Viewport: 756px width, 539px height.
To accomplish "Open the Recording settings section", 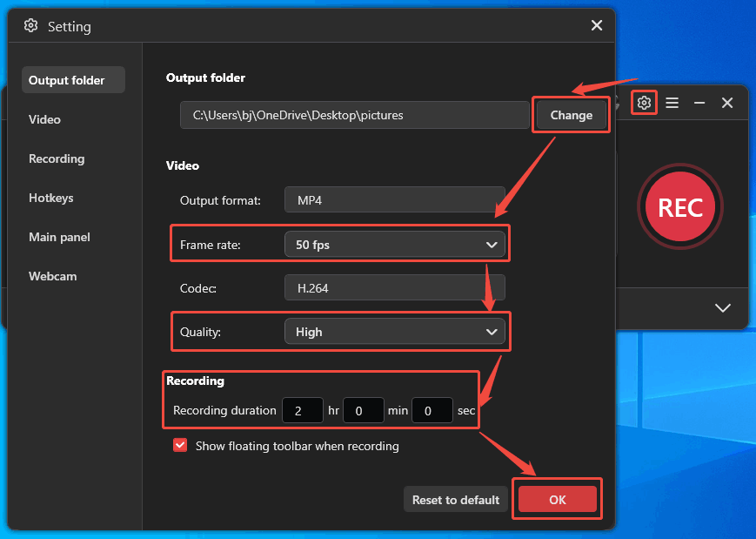I will click(x=57, y=158).
